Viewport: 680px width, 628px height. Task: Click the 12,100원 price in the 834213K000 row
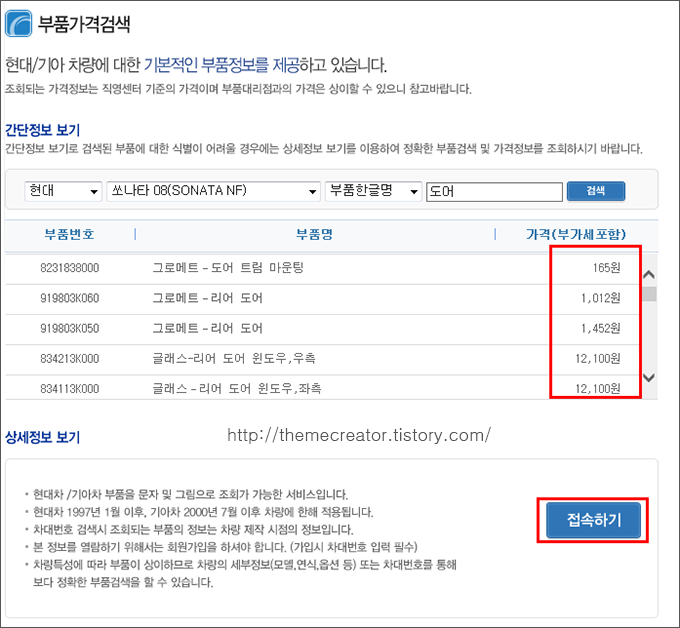click(598, 359)
